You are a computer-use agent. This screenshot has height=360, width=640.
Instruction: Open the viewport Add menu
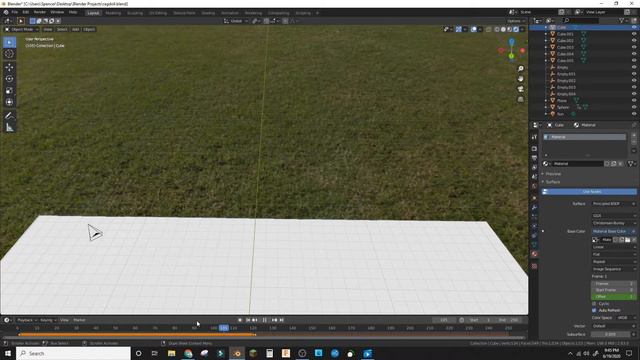tap(75, 29)
